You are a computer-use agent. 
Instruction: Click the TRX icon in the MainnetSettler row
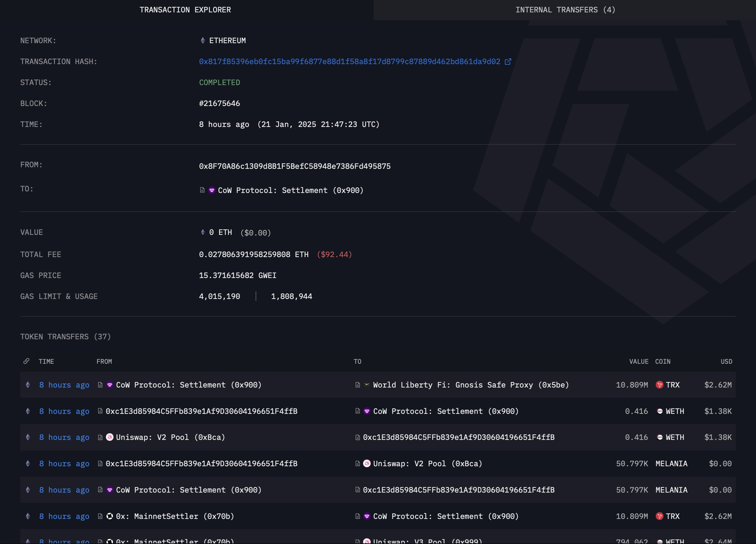[x=659, y=516]
